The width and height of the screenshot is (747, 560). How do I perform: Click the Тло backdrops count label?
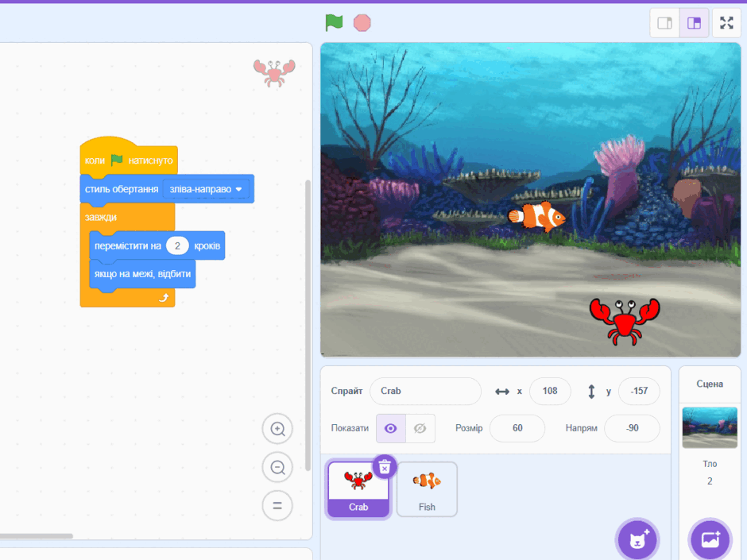click(710, 463)
